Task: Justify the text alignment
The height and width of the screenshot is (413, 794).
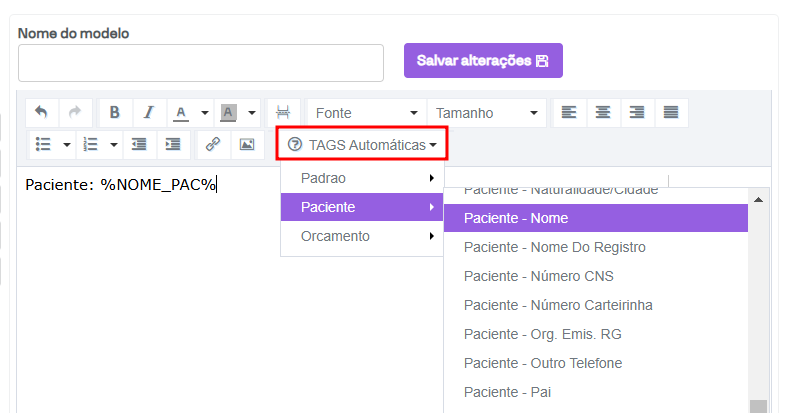Action: 671,113
